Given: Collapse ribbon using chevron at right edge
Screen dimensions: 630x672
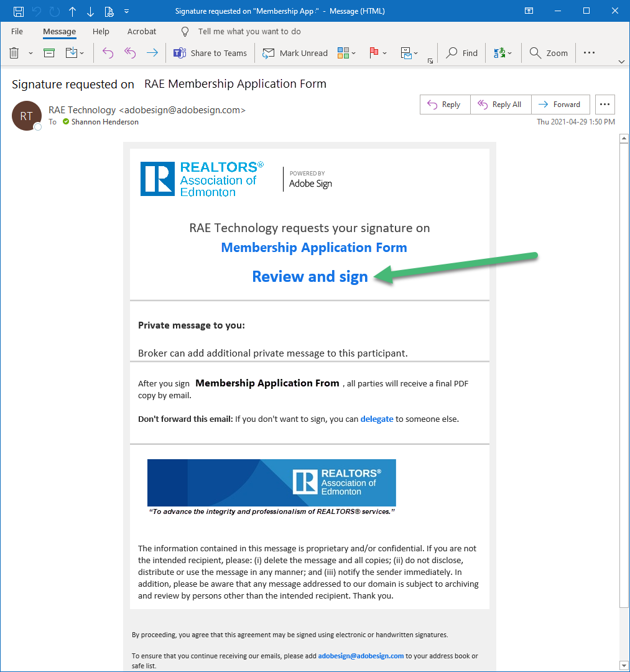Looking at the screenshot, I should pos(621,62).
